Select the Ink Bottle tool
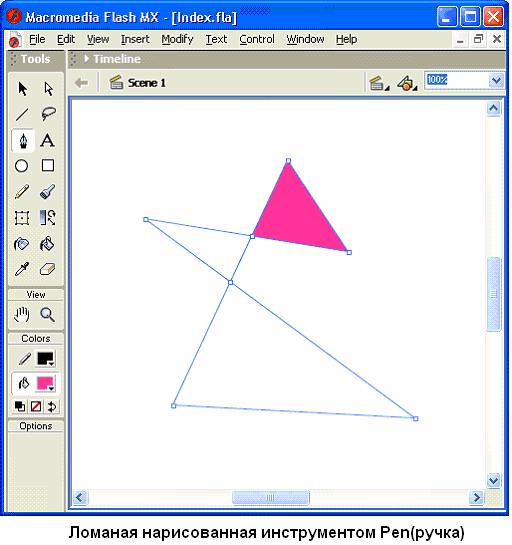This screenshot has height=545, width=512. point(22,244)
